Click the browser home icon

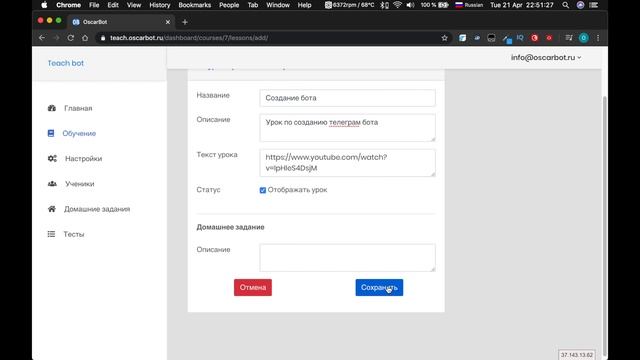[x=85, y=38]
